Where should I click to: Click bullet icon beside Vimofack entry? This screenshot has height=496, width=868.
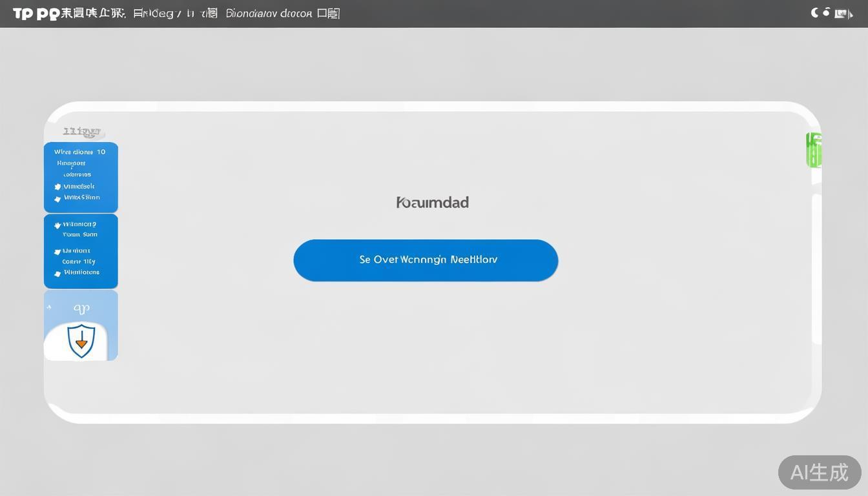pos(57,187)
